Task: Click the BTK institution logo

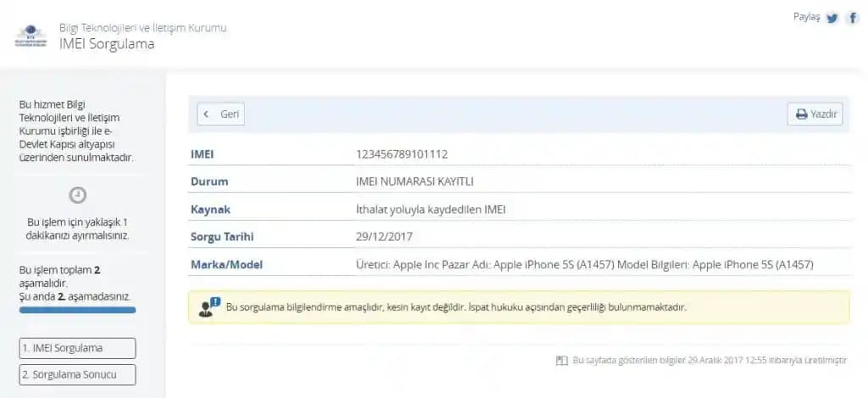Action: tap(31, 36)
